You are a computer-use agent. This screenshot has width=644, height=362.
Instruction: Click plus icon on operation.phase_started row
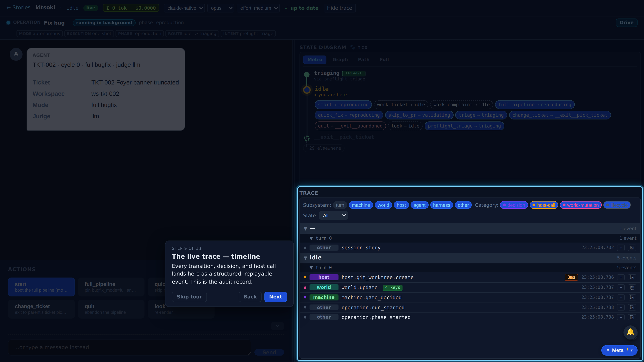(x=621, y=317)
